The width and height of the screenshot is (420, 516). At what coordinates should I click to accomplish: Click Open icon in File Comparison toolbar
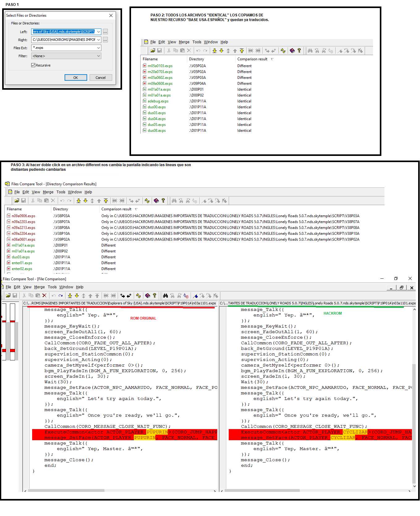(x=8, y=295)
